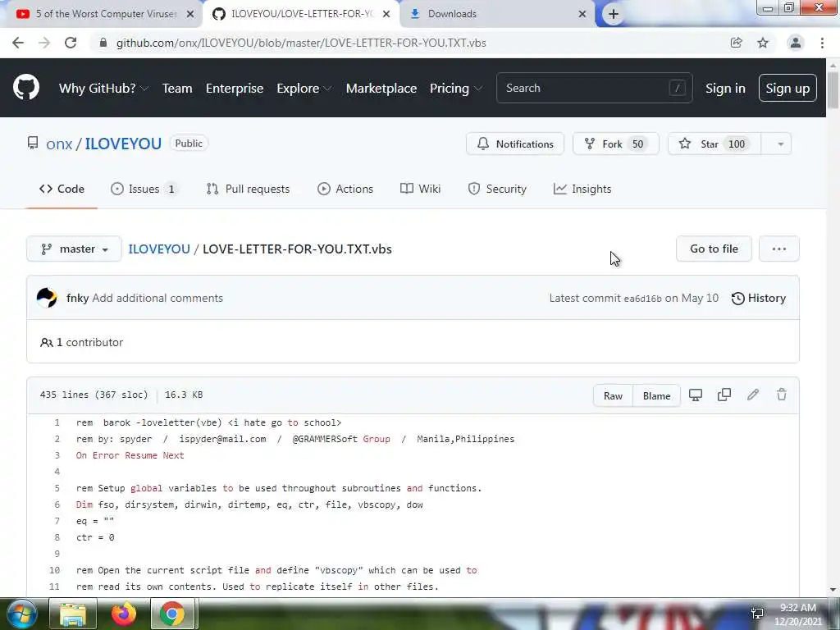840x630 pixels.
Task: Click the taskbar clock showing 9:32 AM
Action: click(798, 614)
